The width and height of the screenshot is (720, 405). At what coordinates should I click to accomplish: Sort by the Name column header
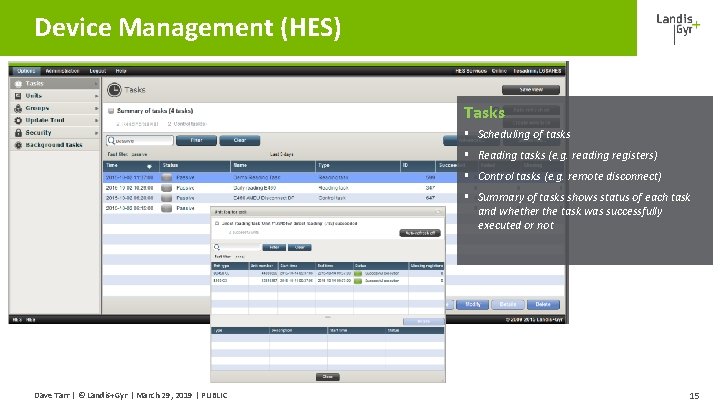point(273,166)
